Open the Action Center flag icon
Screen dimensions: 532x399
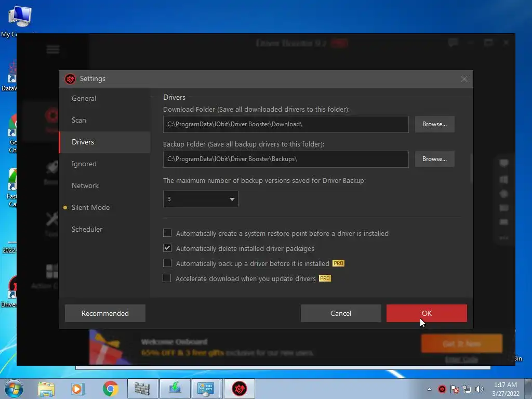455,389
